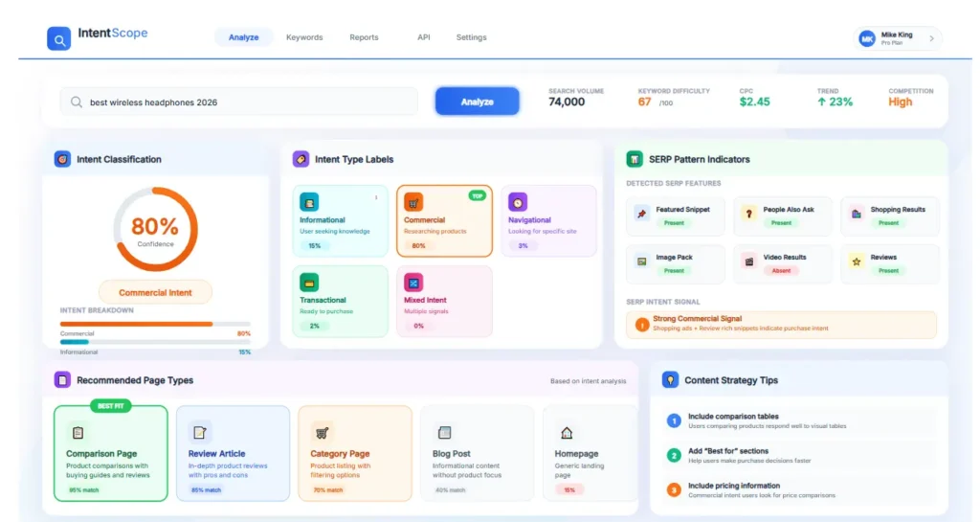The height and width of the screenshot is (522, 980).
Task: Click the Mixed Intent icon
Action: coord(413,283)
